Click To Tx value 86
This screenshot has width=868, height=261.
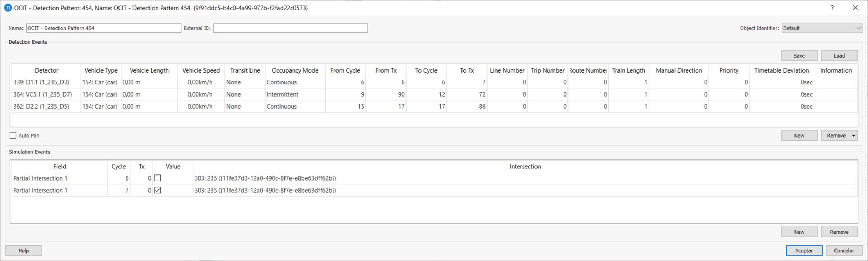[467, 107]
